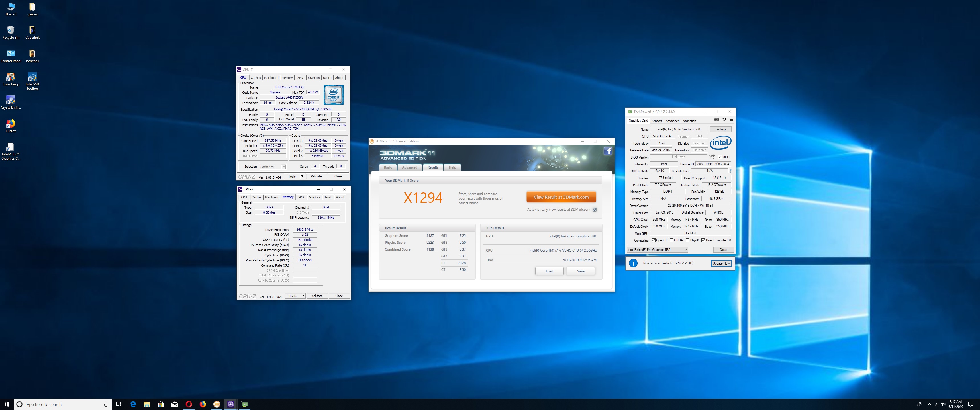Open Tools dropdown arrow in upper CPU-Z

[x=302, y=176]
